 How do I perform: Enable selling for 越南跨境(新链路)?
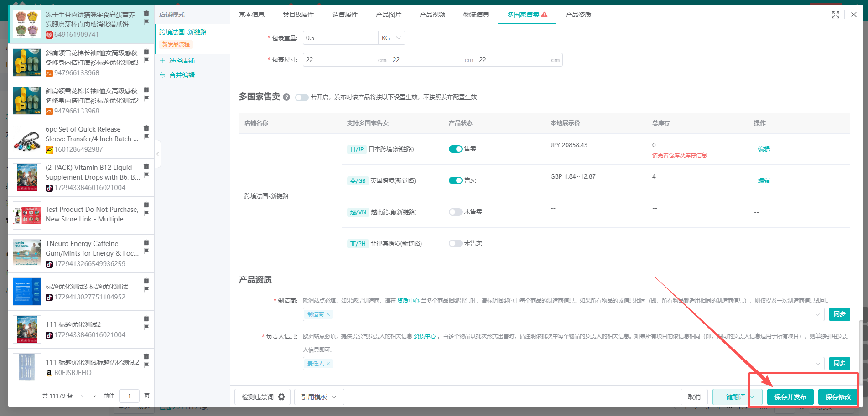(455, 211)
